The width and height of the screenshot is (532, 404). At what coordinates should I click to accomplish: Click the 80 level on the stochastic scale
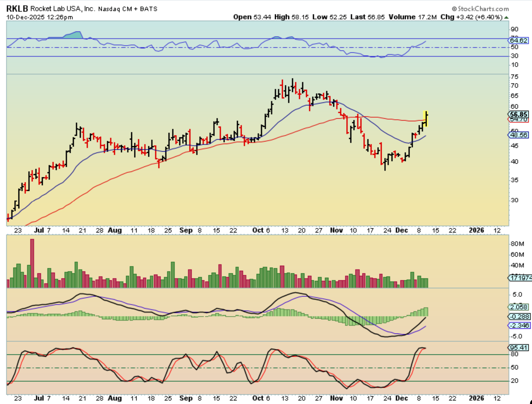coord(514,354)
